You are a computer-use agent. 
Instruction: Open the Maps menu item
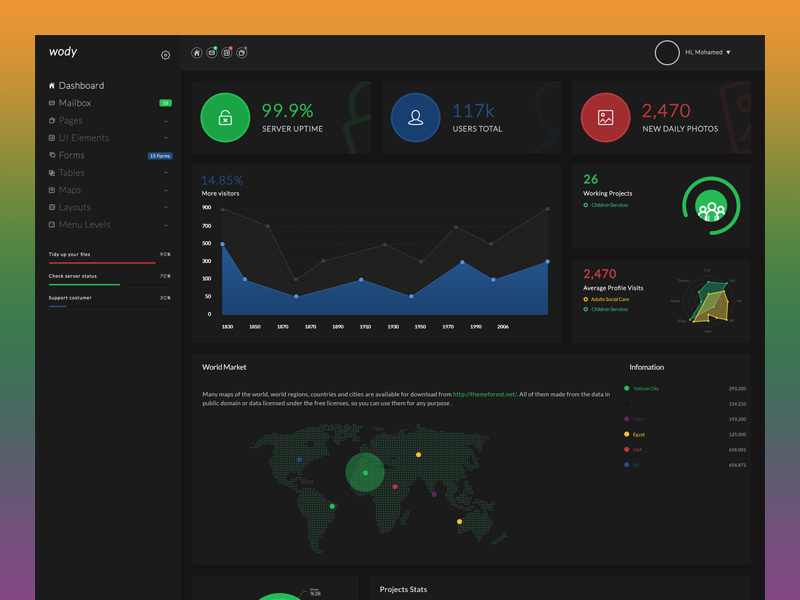70,190
